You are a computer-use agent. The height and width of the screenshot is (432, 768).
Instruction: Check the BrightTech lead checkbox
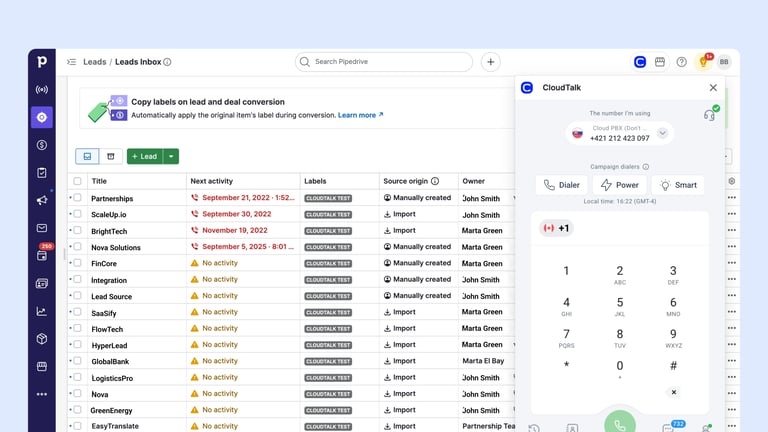tap(77, 230)
